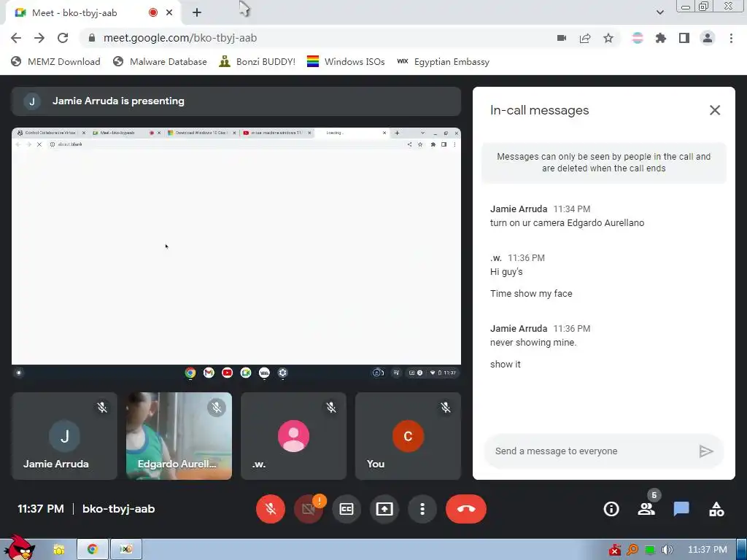Open meeting details info icon
This screenshot has width=747, height=560.
(611, 509)
